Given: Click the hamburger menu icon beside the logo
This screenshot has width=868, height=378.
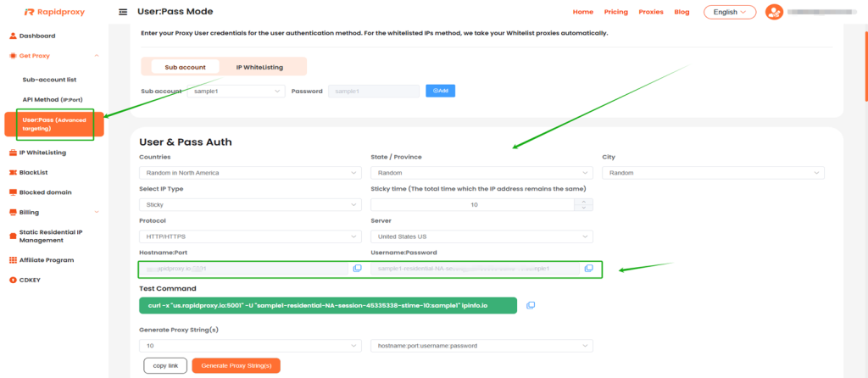Looking at the screenshot, I should click(123, 12).
